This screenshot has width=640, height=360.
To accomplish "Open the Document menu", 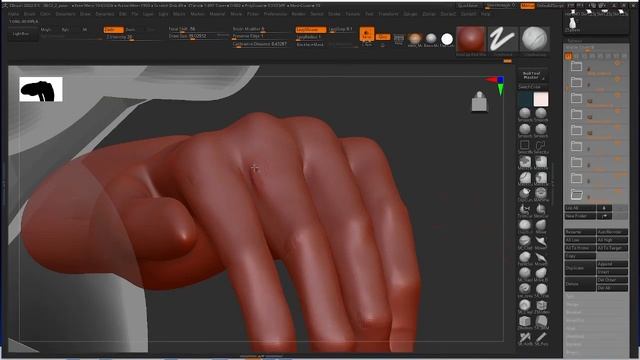I will point(65,14).
